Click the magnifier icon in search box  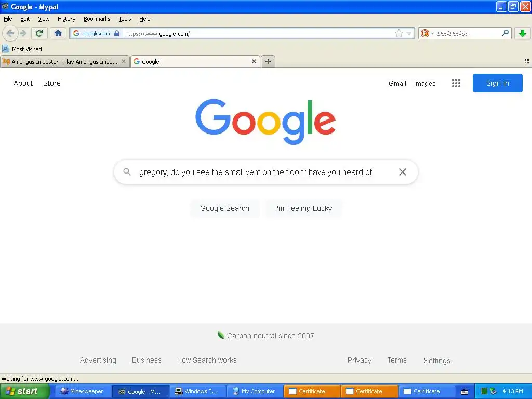(x=127, y=171)
